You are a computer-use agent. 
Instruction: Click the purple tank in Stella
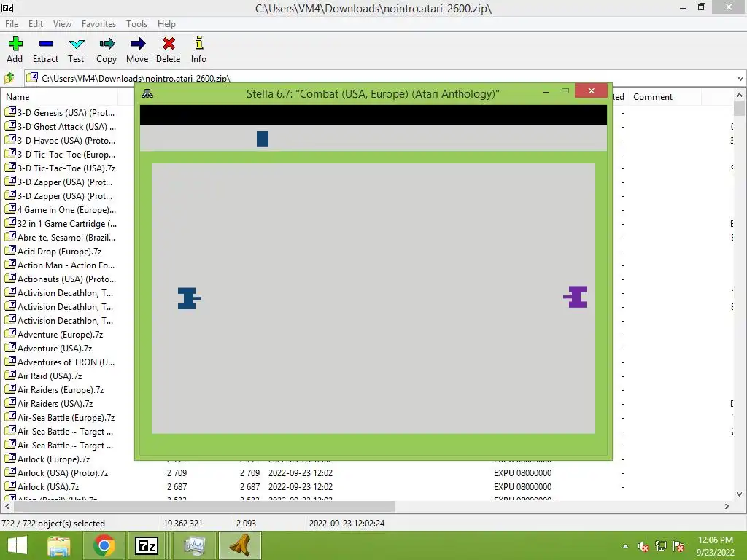point(575,297)
